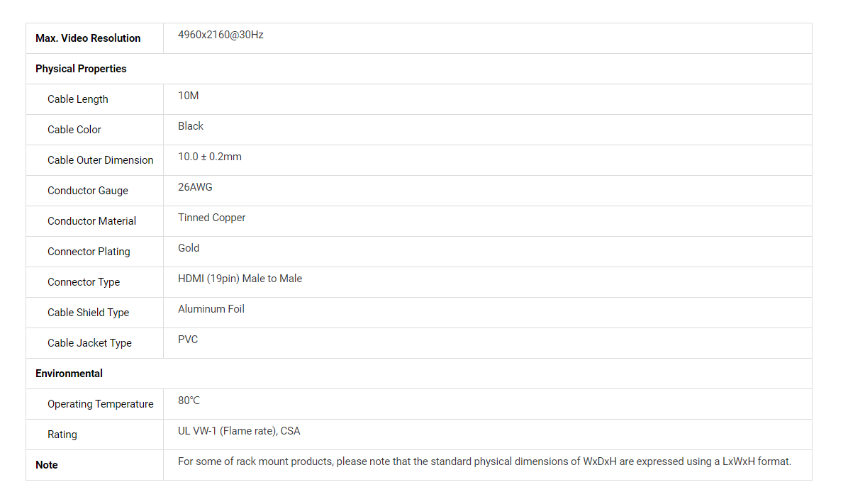The width and height of the screenshot is (848, 504).
Task: Select the Physical Properties section header
Action: point(81,69)
